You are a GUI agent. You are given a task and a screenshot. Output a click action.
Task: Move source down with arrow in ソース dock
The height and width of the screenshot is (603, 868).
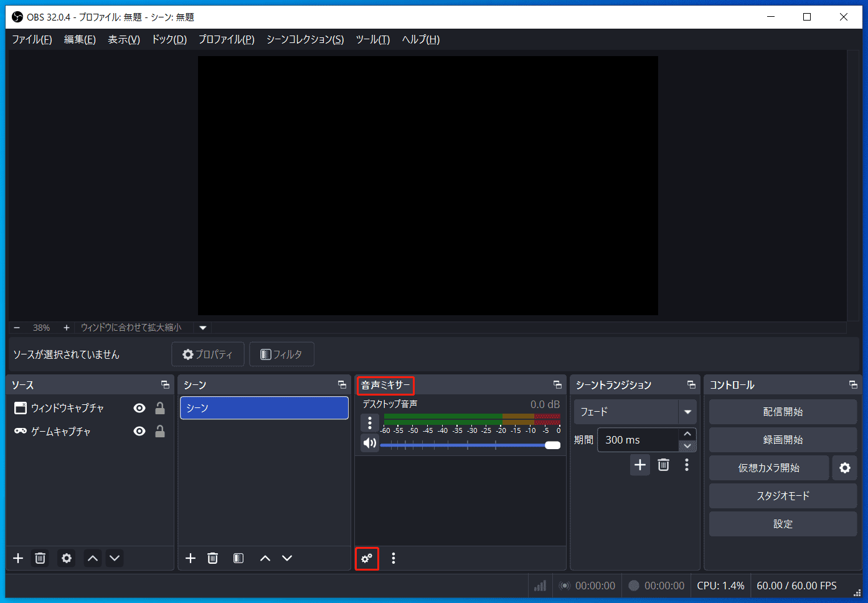115,558
